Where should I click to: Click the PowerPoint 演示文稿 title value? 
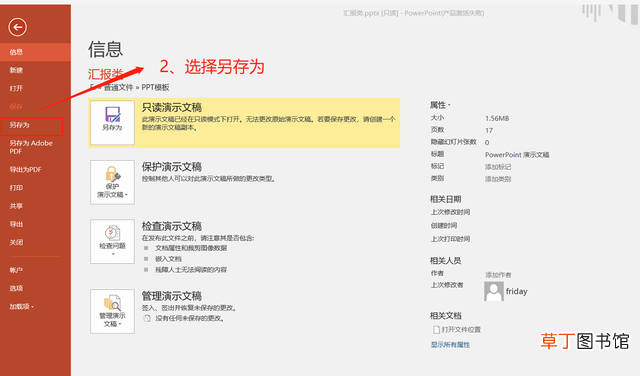(517, 155)
